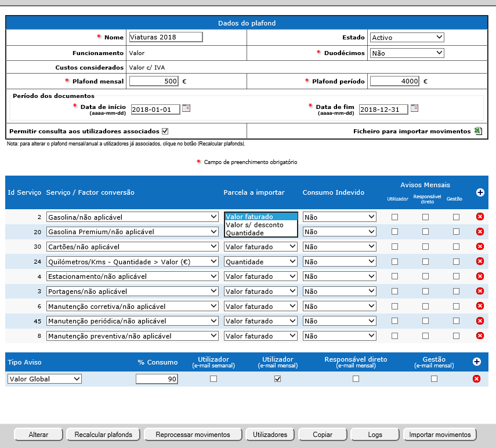Click the Recalcular plafonds button
Viewport: 496px width, 448px height.
[x=103, y=435]
